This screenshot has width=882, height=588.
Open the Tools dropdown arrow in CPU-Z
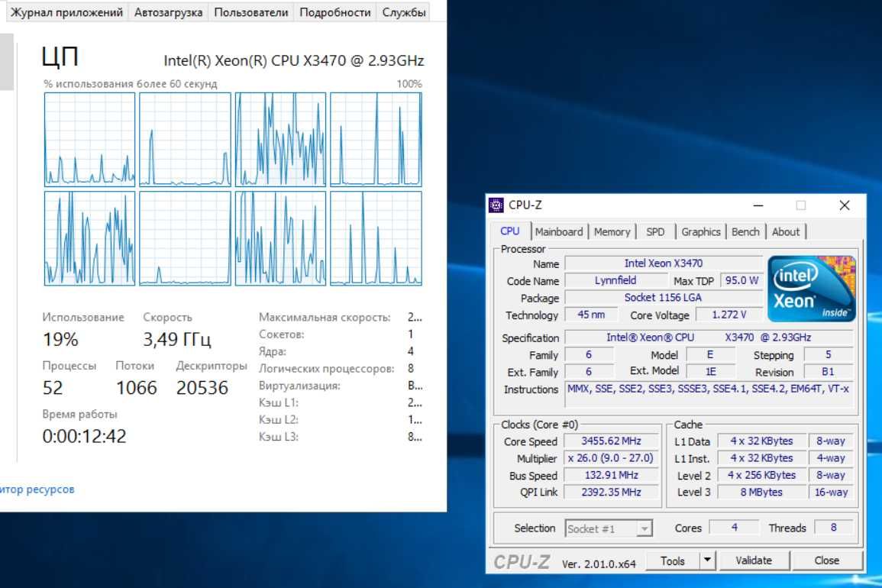(x=708, y=561)
